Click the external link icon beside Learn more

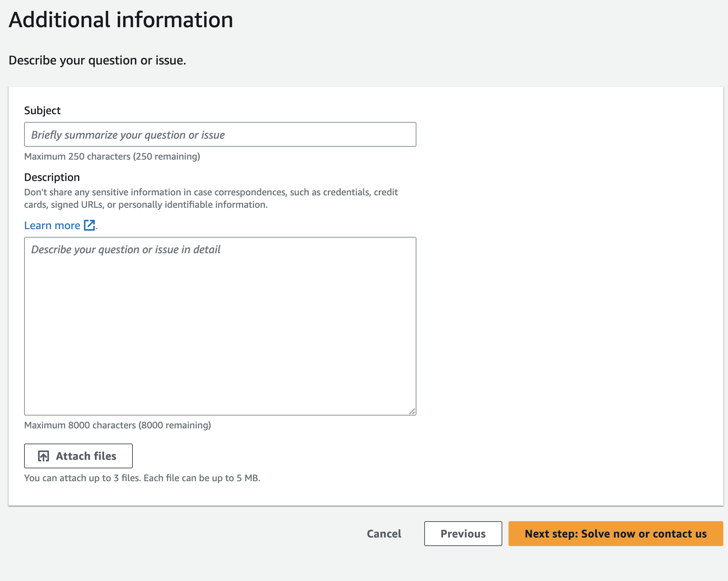coord(89,225)
